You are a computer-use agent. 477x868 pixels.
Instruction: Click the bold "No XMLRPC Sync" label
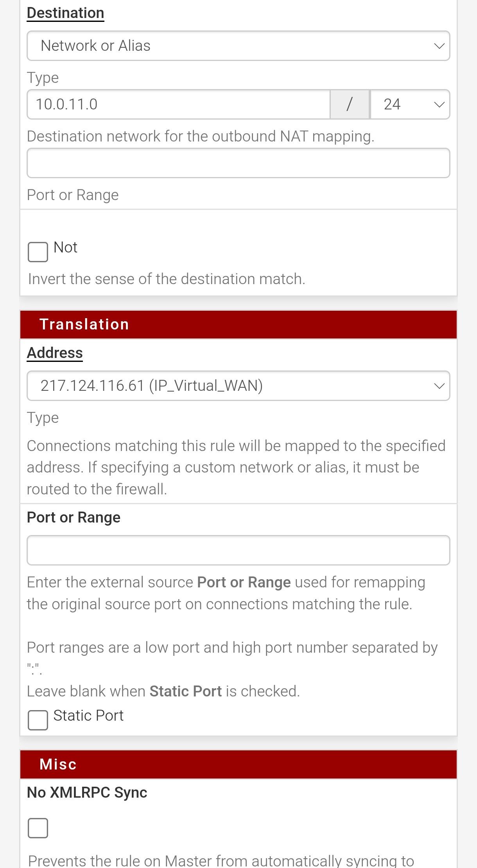click(x=87, y=793)
